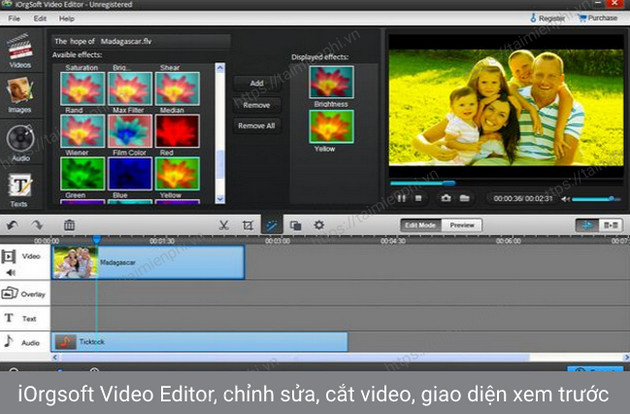The width and height of the screenshot is (630, 414).
Task: Open the Help menu
Action: 67,18
